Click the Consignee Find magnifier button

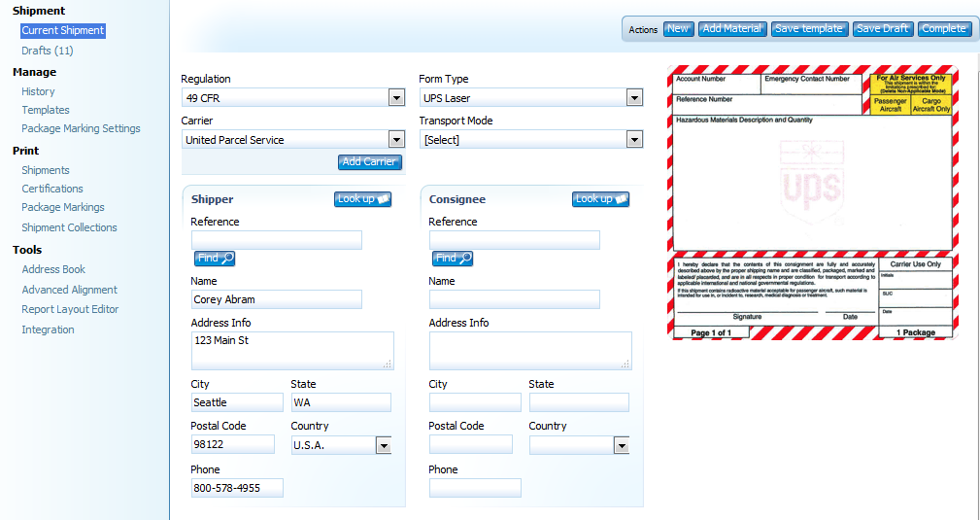point(453,259)
